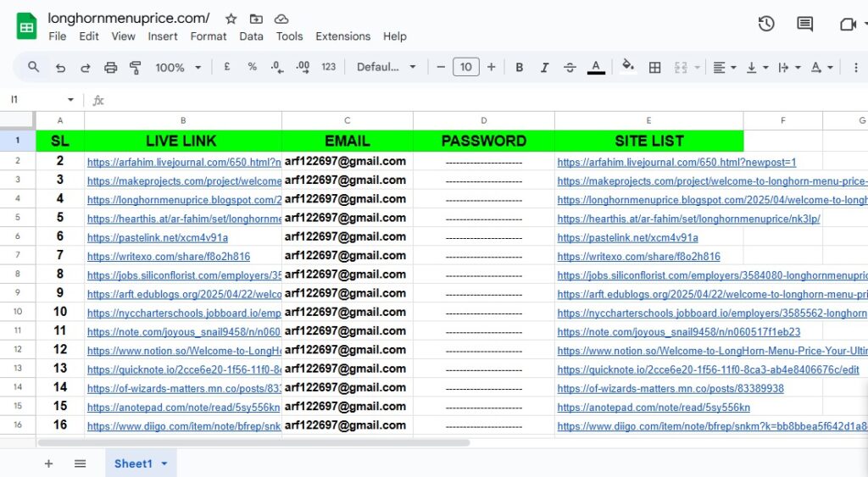Decrease font size minus button

[x=441, y=67]
